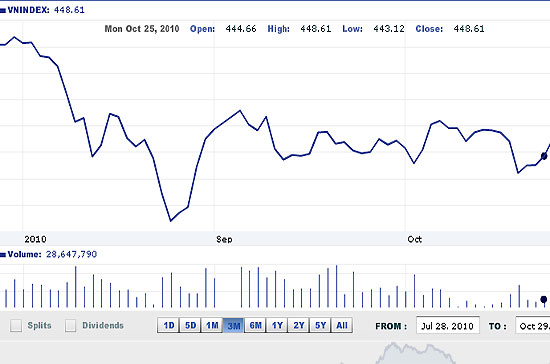This screenshot has width=550, height=364.
Task: Click the TO date field Oct 29
Action: point(533,325)
